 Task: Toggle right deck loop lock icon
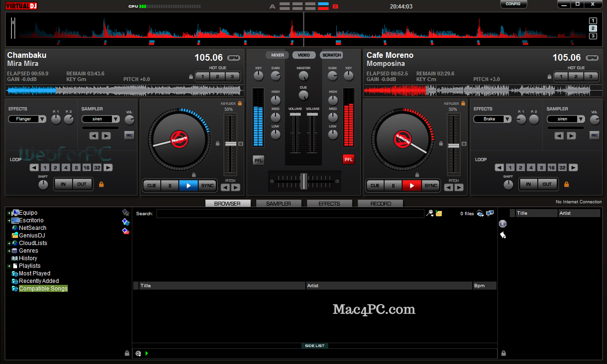click(x=566, y=184)
